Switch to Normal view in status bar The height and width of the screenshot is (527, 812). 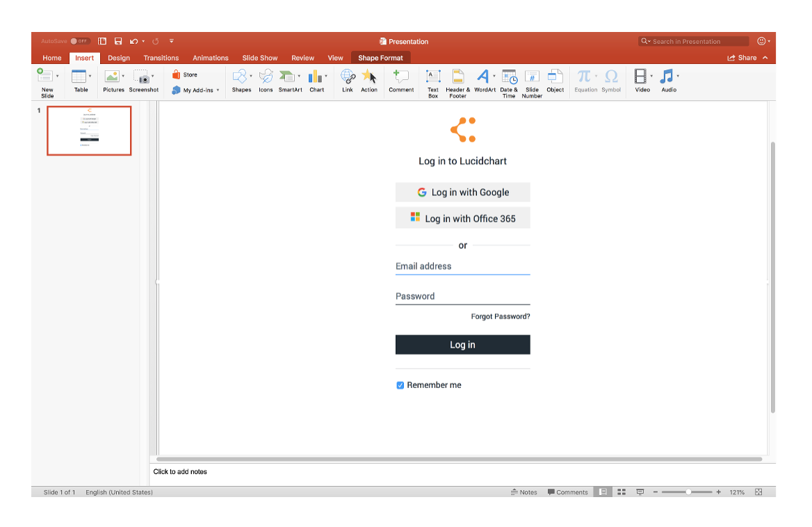603,492
